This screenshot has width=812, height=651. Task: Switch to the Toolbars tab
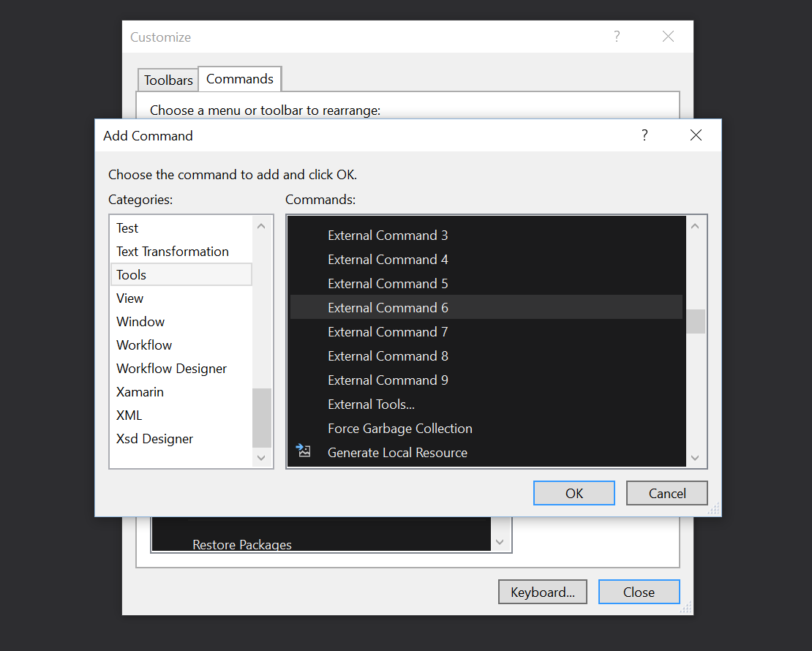click(168, 80)
